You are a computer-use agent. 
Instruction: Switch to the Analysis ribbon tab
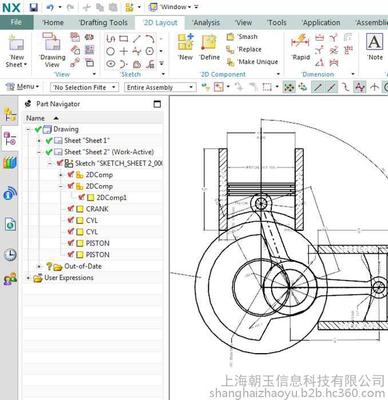click(206, 23)
